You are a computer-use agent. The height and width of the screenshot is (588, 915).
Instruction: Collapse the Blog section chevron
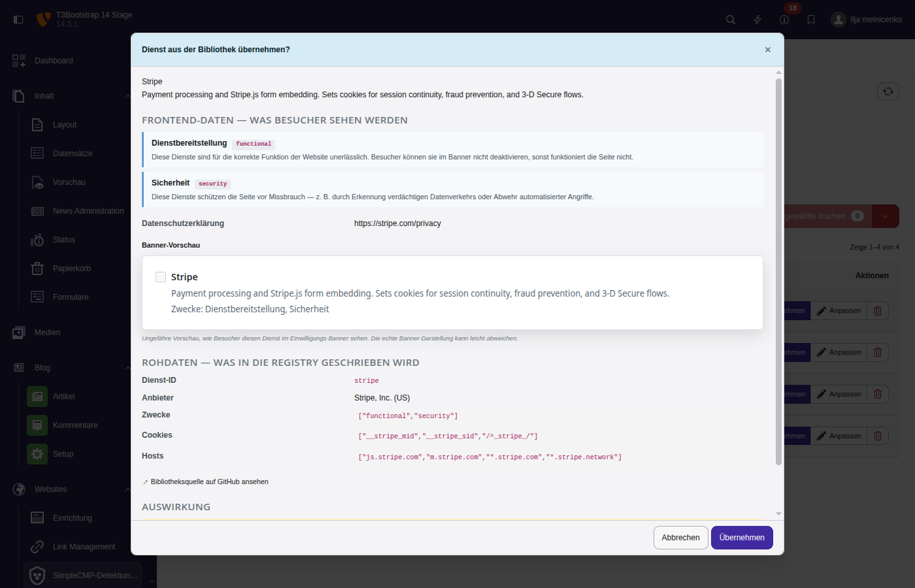[x=127, y=368]
